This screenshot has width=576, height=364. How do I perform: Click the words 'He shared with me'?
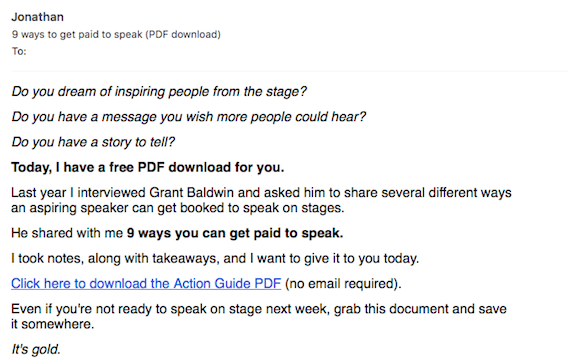[67, 233]
